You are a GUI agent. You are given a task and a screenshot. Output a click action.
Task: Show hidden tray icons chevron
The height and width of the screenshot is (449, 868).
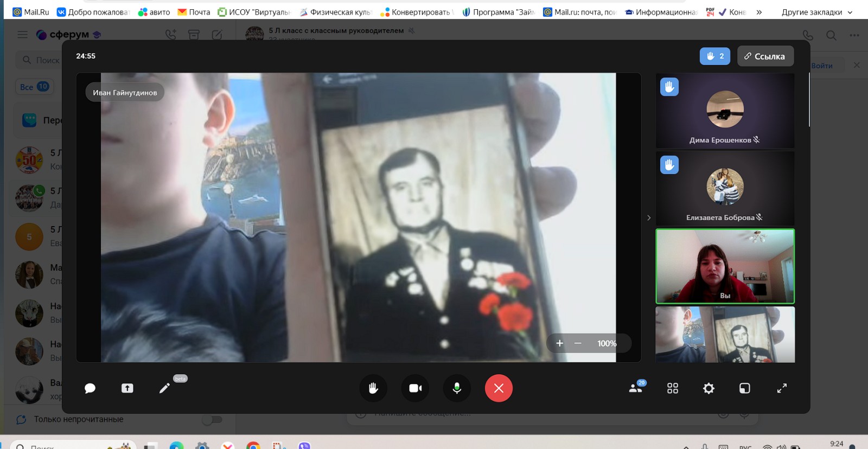(686, 447)
